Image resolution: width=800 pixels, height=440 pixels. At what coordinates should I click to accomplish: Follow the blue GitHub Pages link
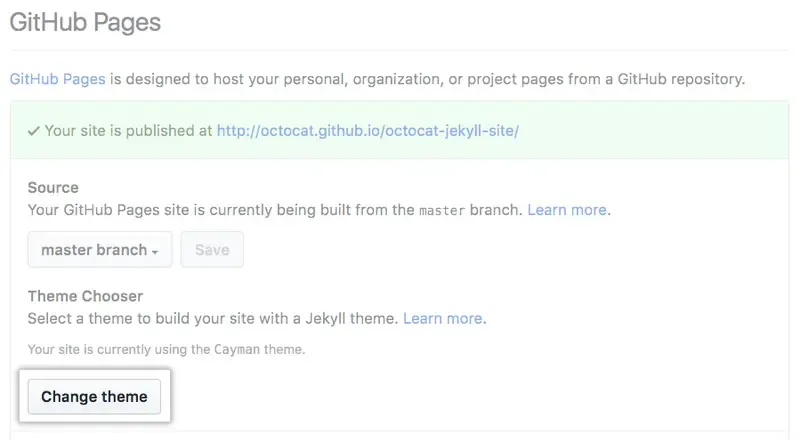[x=58, y=79]
